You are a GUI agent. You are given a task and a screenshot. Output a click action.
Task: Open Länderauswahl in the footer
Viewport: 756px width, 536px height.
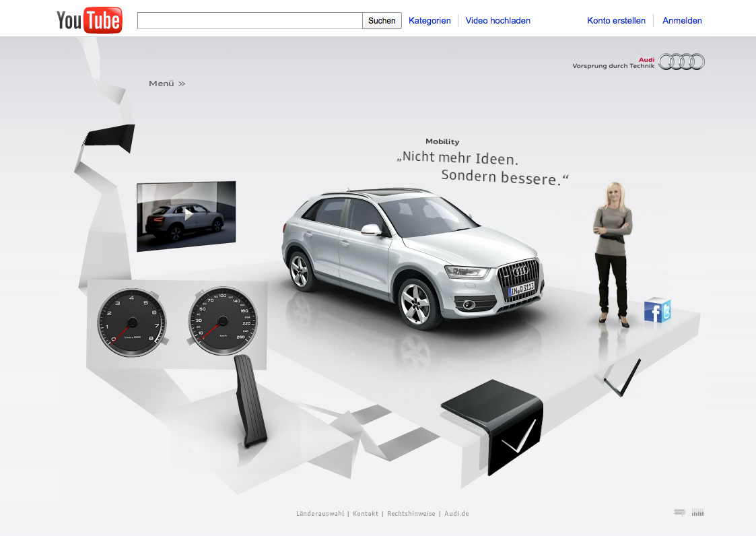pos(320,514)
